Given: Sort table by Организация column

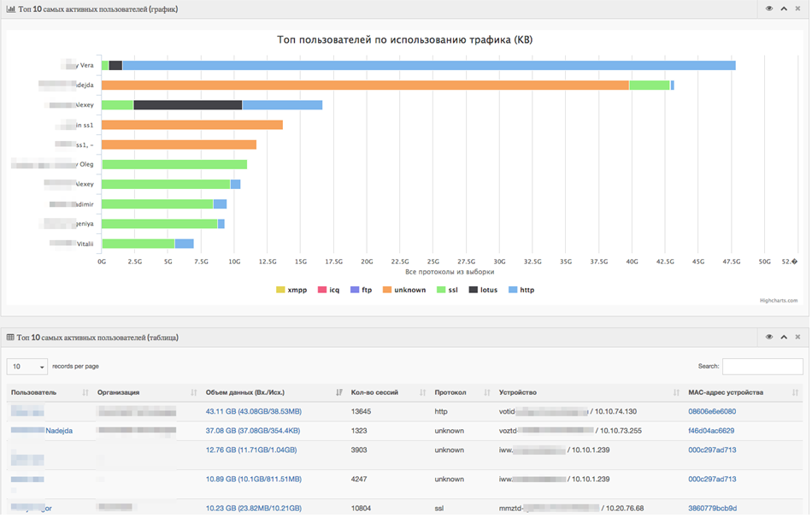Looking at the screenshot, I should (x=147, y=392).
